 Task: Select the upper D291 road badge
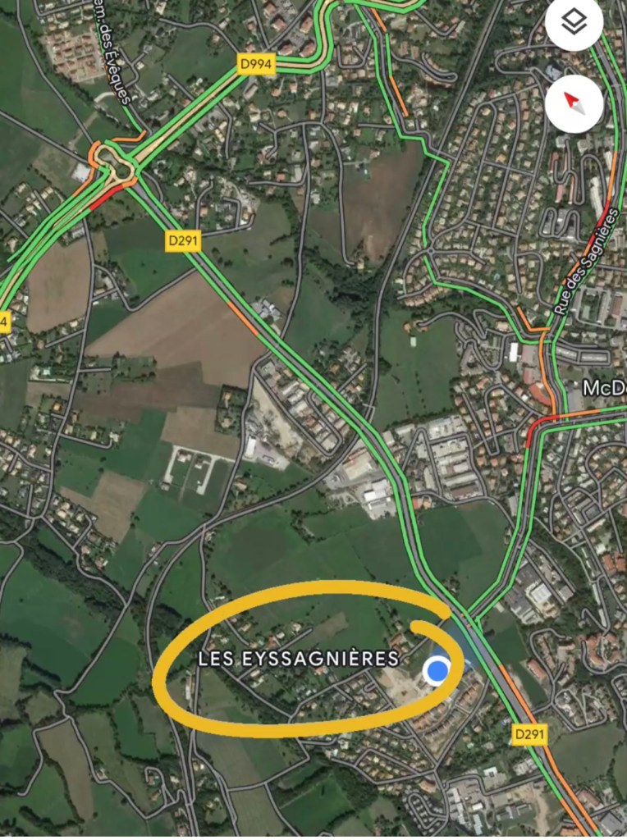(183, 240)
